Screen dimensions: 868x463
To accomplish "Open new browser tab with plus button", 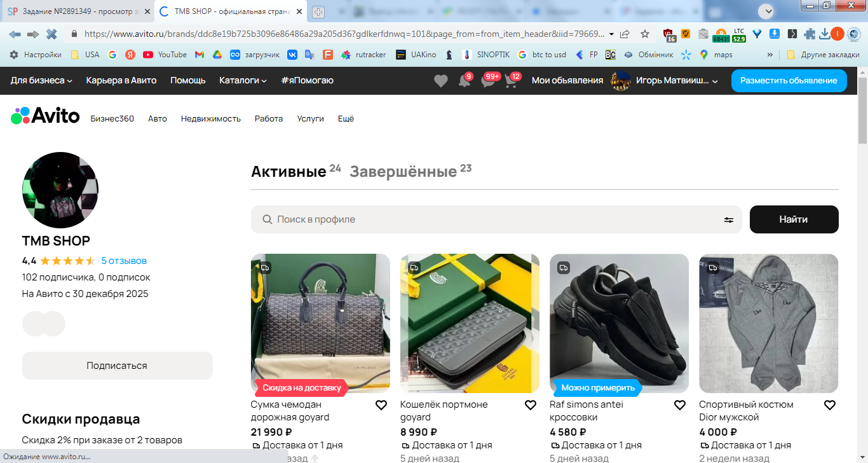I will [318, 11].
